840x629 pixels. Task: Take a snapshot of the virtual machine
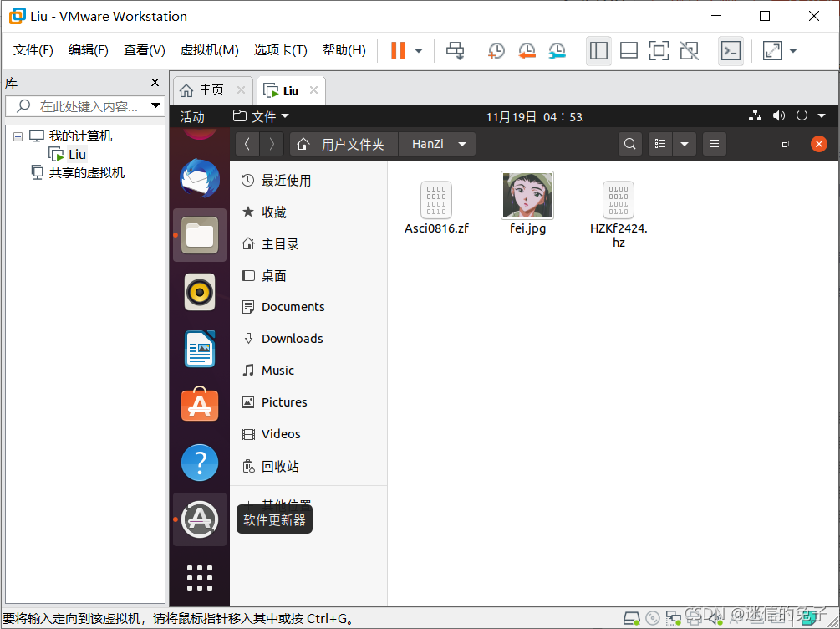click(x=496, y=51)
